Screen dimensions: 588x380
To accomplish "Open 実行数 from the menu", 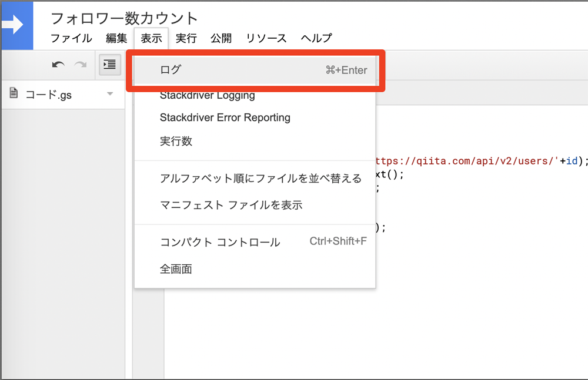I will click(x=255, y=142).
